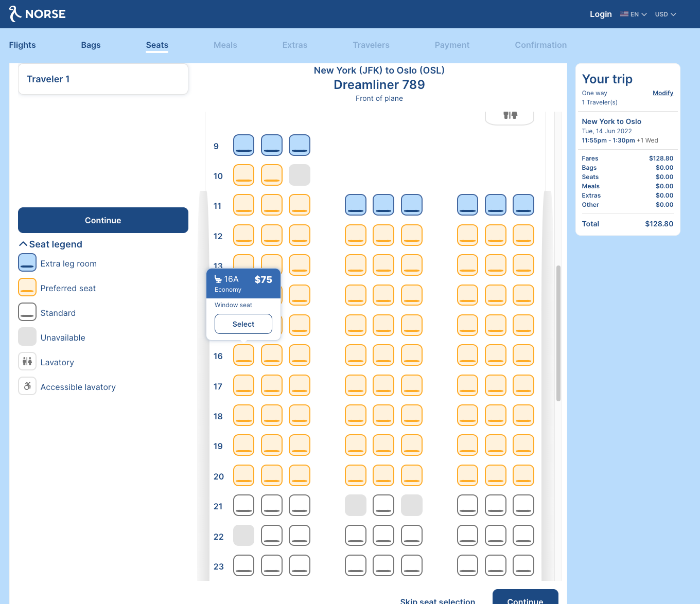Select row 12 left-side window seat

pyautogui.click(x=244, y=235)
